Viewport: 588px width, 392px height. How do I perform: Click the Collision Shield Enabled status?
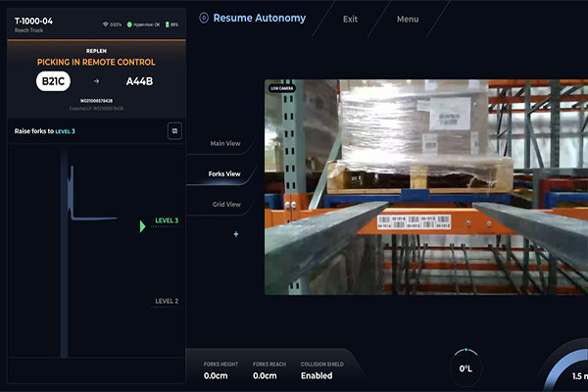pyautogui.click(x=317, y=375)
